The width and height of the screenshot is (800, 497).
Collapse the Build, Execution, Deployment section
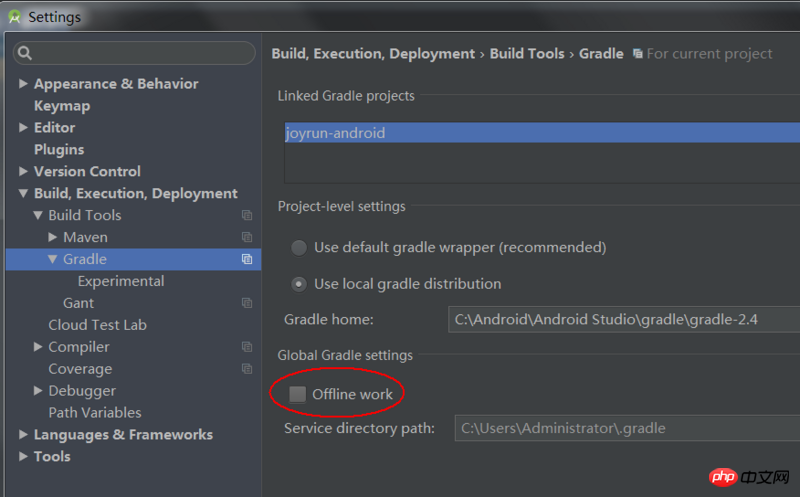23,194
